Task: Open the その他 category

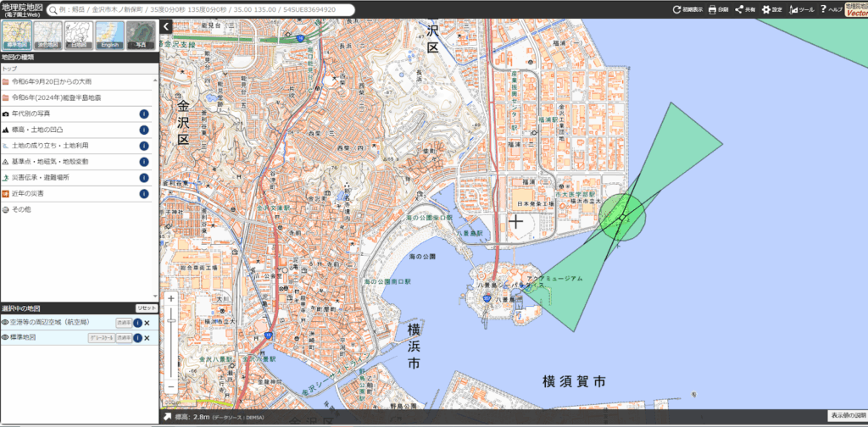Action: (x=76, y=210)
